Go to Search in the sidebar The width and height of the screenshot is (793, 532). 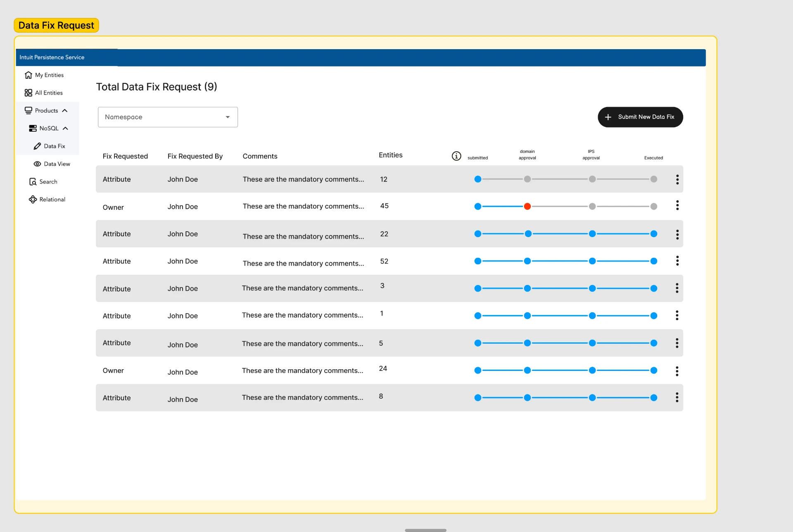point(48,182)
